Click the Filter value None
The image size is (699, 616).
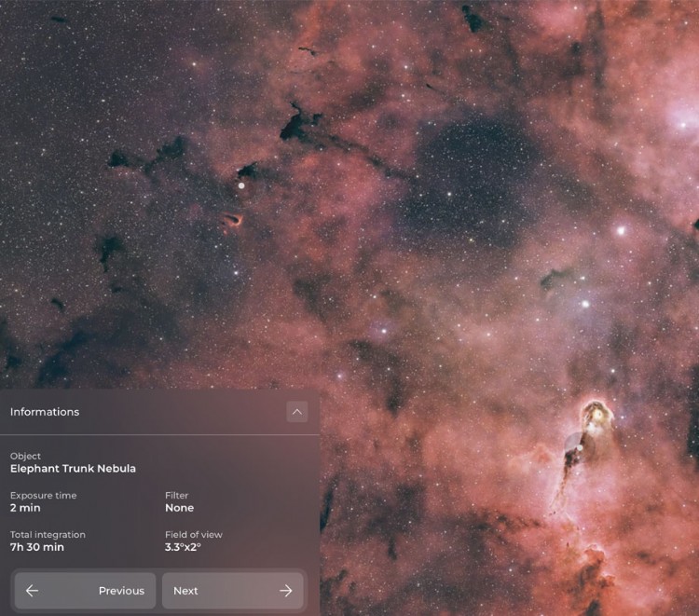(179, 508)
